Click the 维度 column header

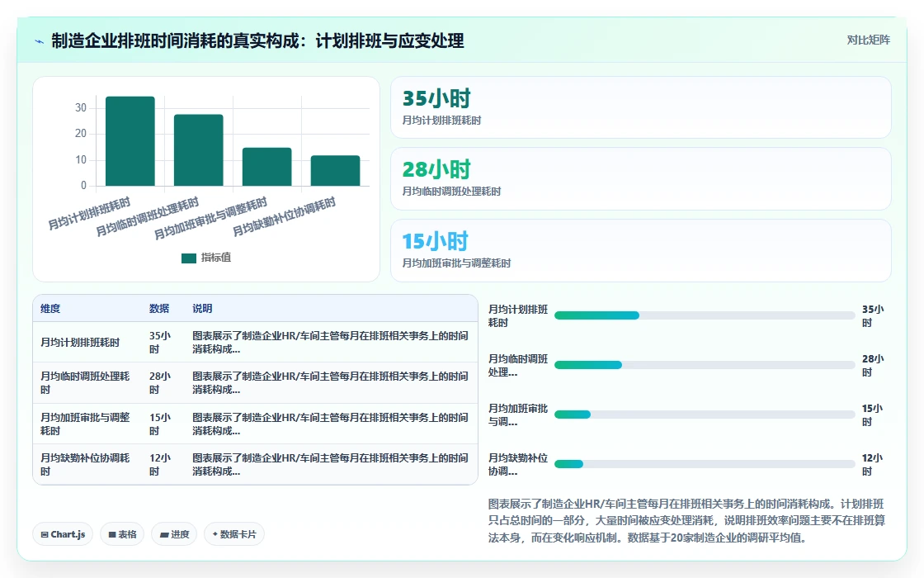[x=50, y=309]
